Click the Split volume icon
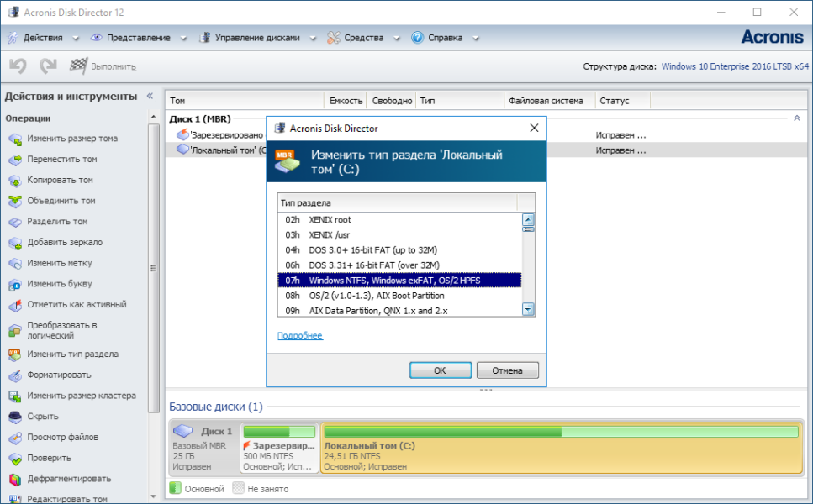Screen dimensions: 813x504 click(15, 222)
